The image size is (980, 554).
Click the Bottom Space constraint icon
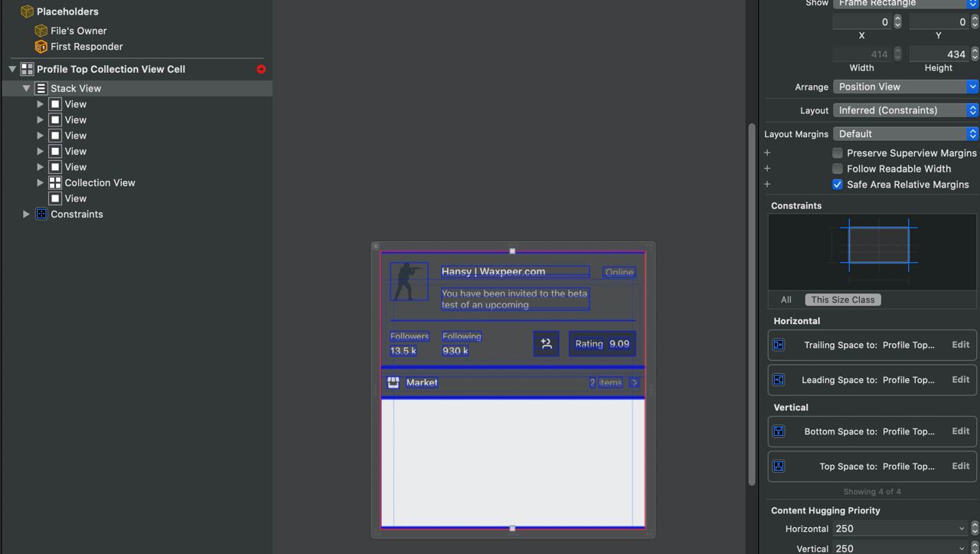779,431
